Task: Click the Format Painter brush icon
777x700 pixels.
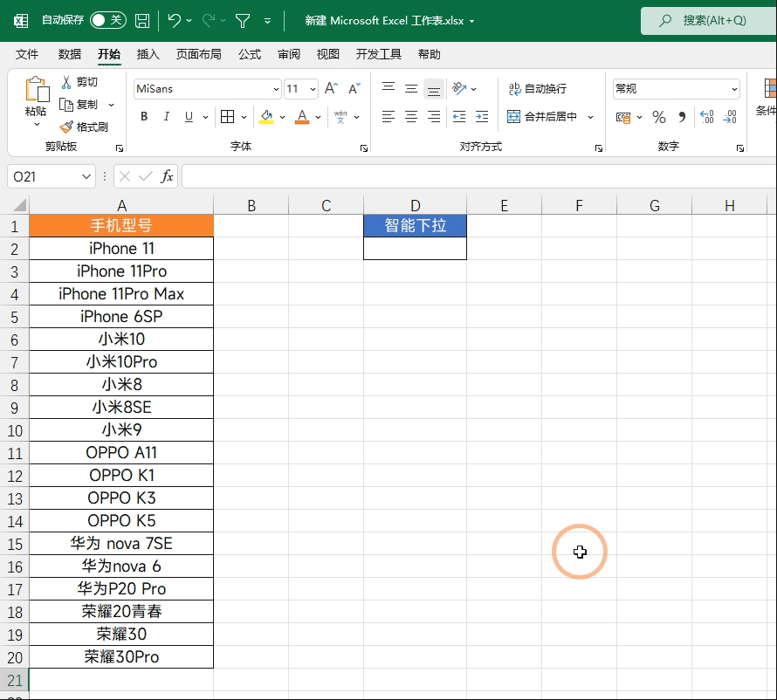Action: pos(66,127)
